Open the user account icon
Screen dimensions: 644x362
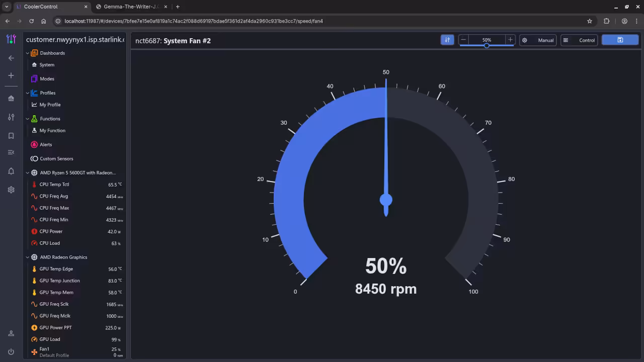11,333
